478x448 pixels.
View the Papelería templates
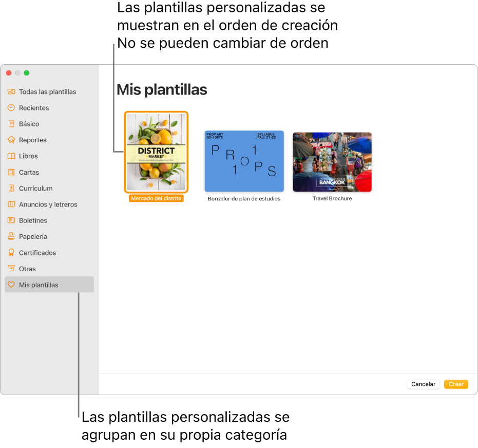coord(33,237)
